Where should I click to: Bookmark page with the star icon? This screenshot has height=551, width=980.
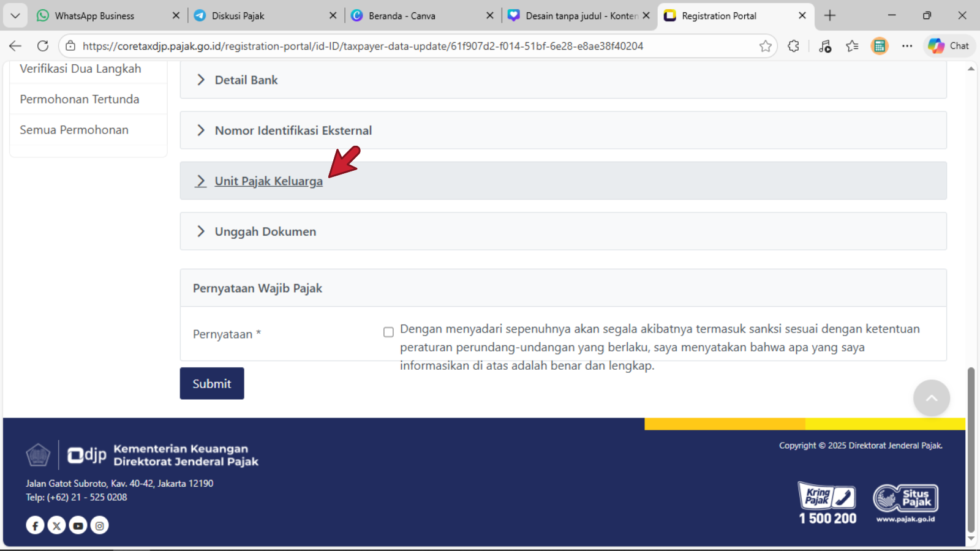point(765,46)
